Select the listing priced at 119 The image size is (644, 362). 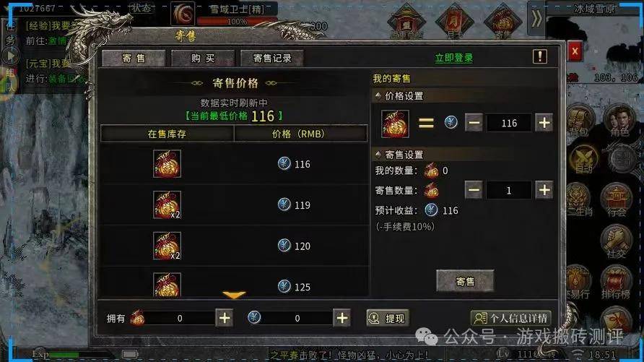pyautogui.click(x=234, y=204)
